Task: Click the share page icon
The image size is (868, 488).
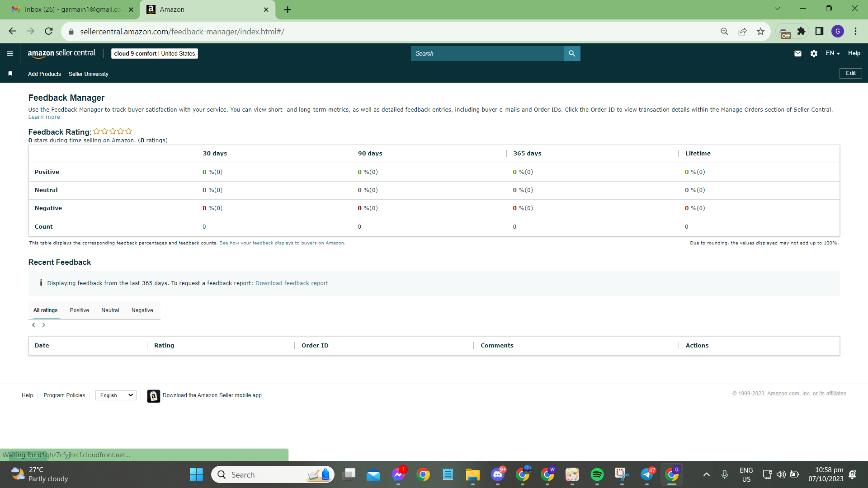Action: 742,31
